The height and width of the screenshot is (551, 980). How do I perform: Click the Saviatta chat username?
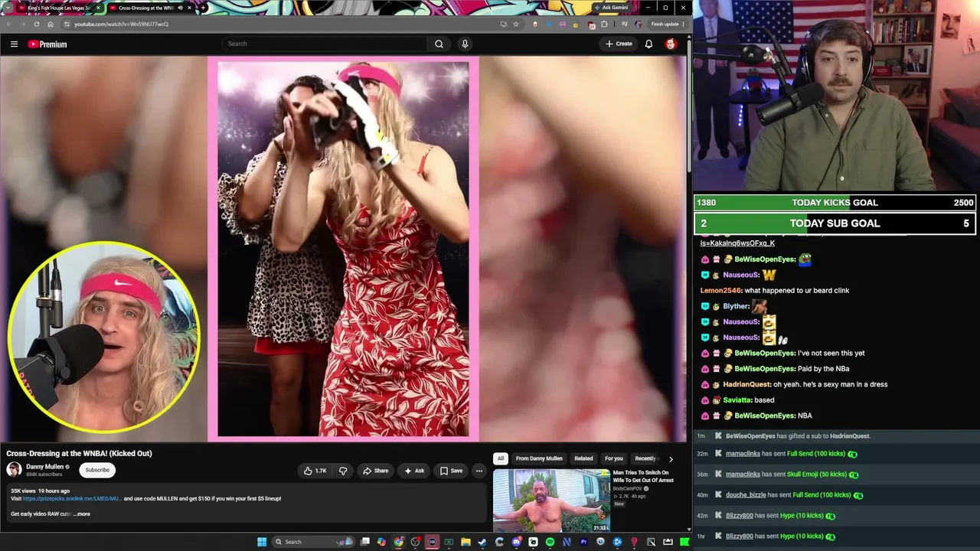coord(737,400)
